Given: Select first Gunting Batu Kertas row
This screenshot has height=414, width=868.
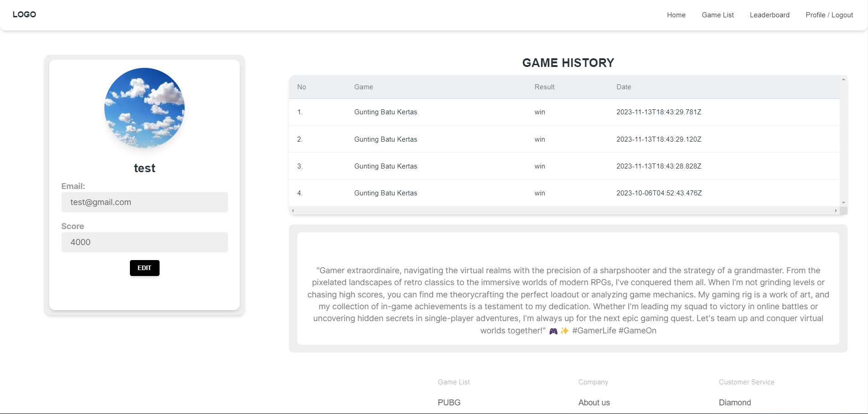Looking at the screenshot, I should [x=386, y=112].
